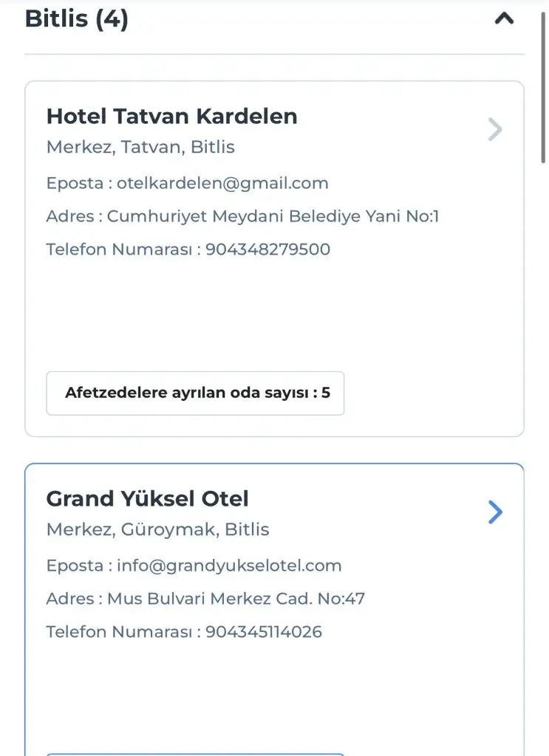
Task: Select the Grand Yüksel Otel title
Action: coord(147,498)
